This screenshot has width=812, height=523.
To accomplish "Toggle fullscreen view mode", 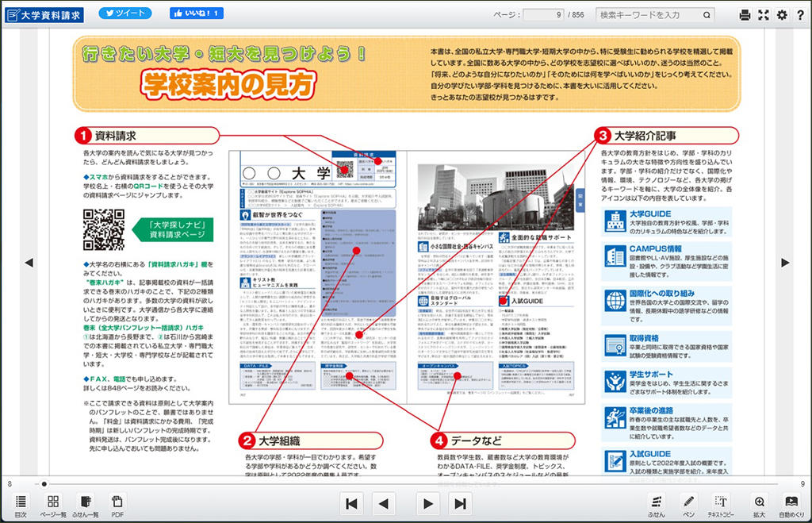I will click(x=764, y=14).
